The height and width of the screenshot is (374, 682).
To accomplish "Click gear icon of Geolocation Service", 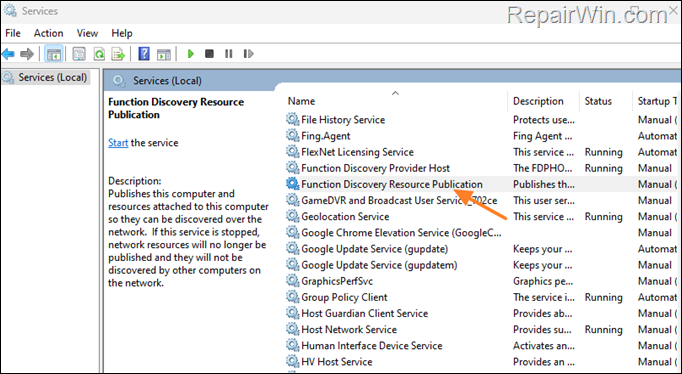I will [293, 216].
